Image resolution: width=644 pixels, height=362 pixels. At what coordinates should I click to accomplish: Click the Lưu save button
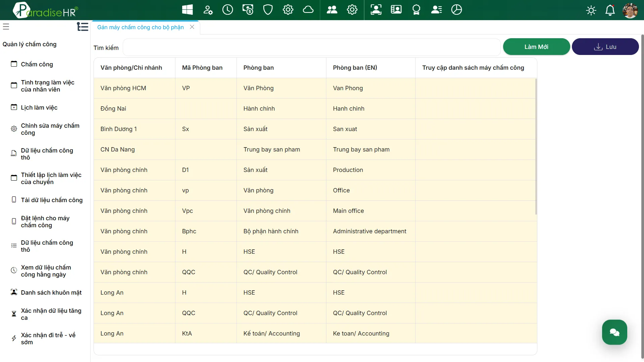pos(605,47)
